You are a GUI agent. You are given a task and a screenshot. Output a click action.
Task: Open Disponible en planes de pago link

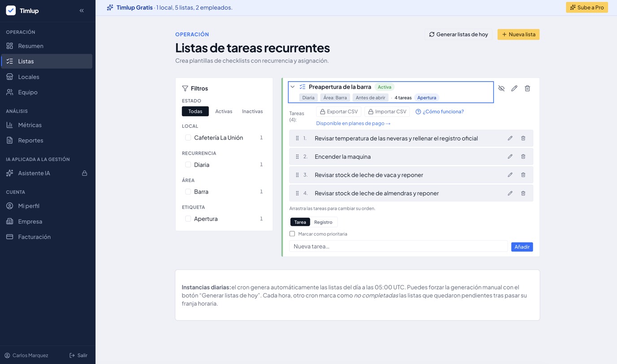pos(353,123)
